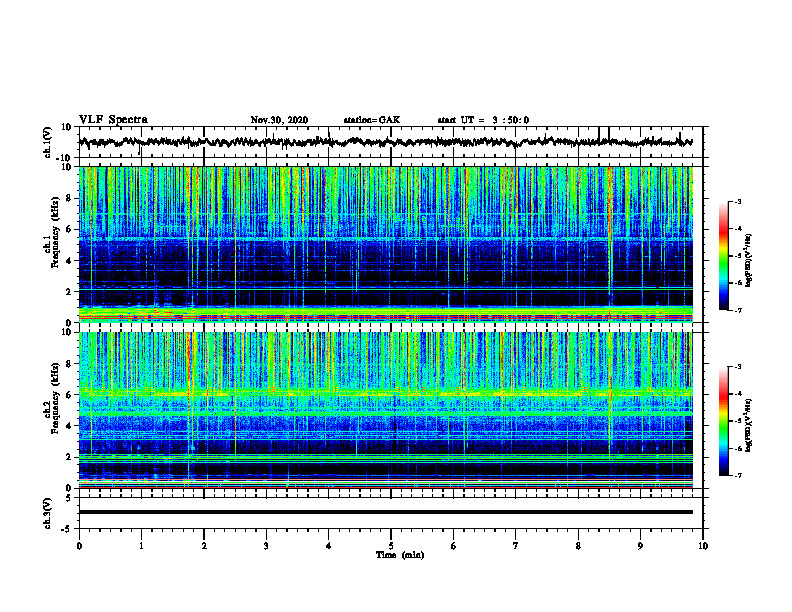This screenshot has width=792, height=612.
Task: Select the date text "Nov.30, 2020"
Action: (x=279, y=120)
